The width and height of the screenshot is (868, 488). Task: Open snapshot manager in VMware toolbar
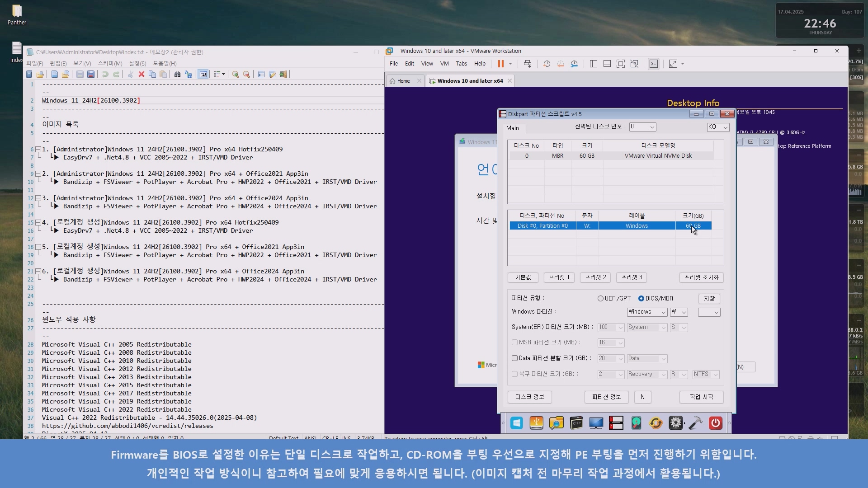pos(574,64)
